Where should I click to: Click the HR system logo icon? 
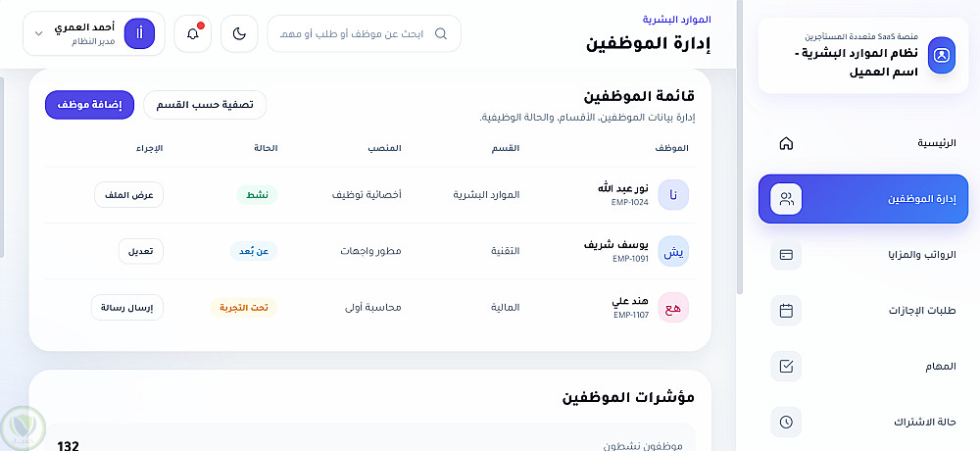941,55
